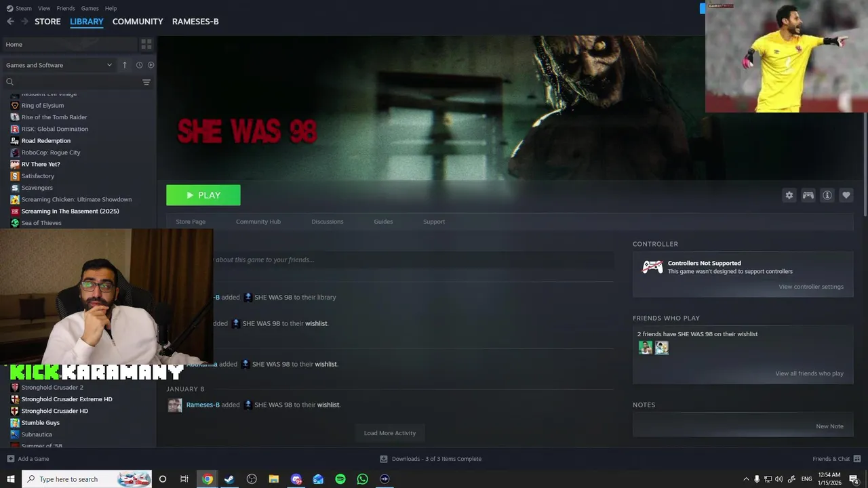Open the COMMUNITY tab
This screenshot has height=488, width=868.
138,22
